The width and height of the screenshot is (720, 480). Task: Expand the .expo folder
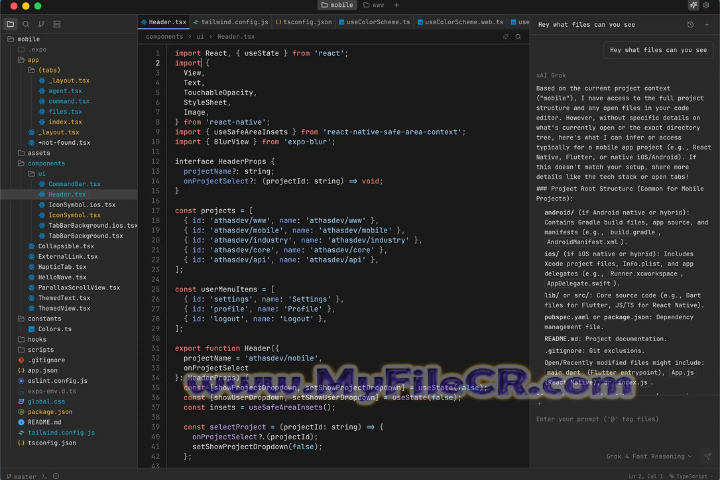pyautogui.click(x=32, y=50)
